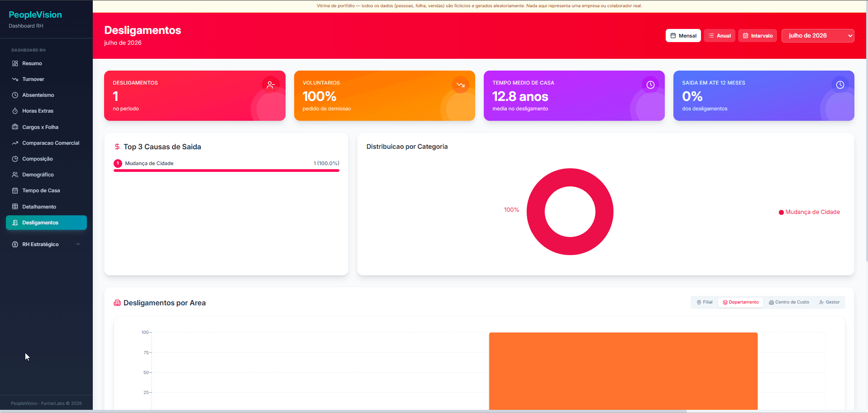Click the "DESLIGAMENTOS" card title
Image resolution: width=868 pixels, height=413 pixels.
(135, 83)
